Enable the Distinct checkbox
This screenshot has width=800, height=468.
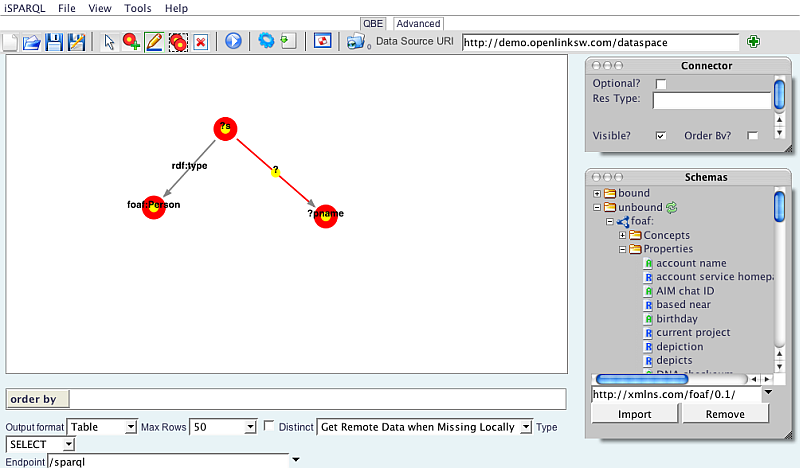pyautogui.click(x=268, y=426)
